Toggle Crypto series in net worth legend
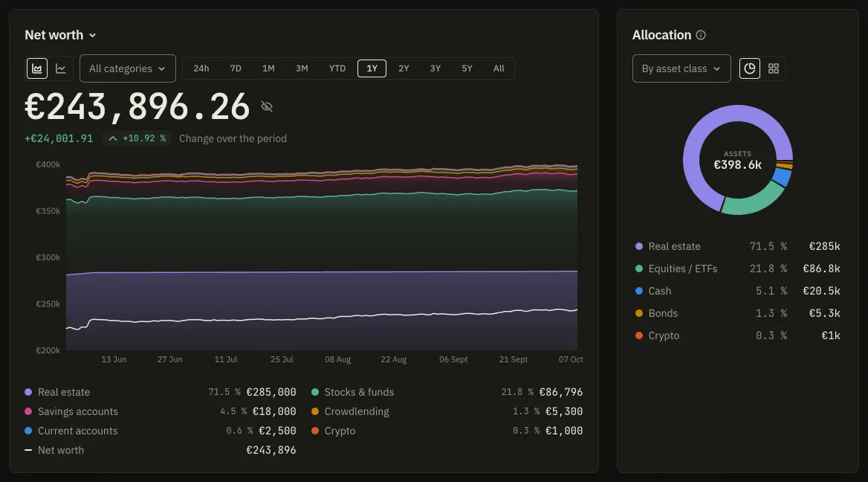Image resolution: width=868 pixels, height=482 pixels. [447, 431]
